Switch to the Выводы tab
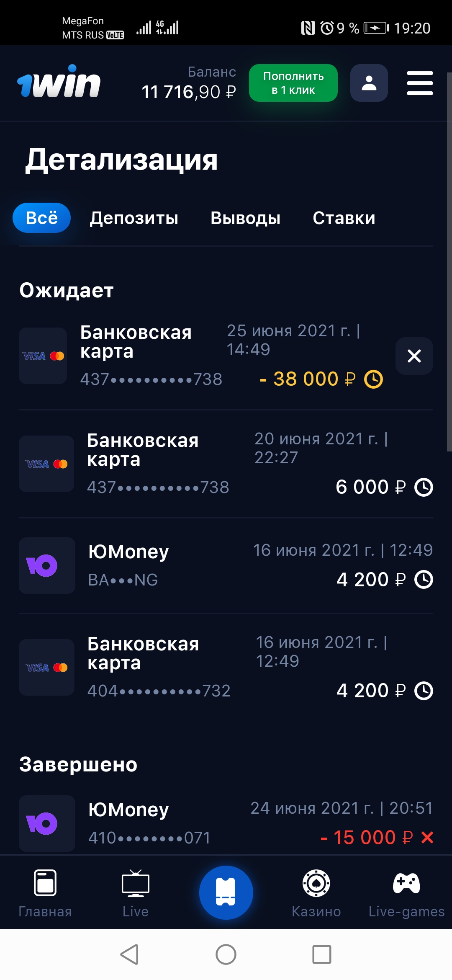452x980 pixels. point(245,218)
